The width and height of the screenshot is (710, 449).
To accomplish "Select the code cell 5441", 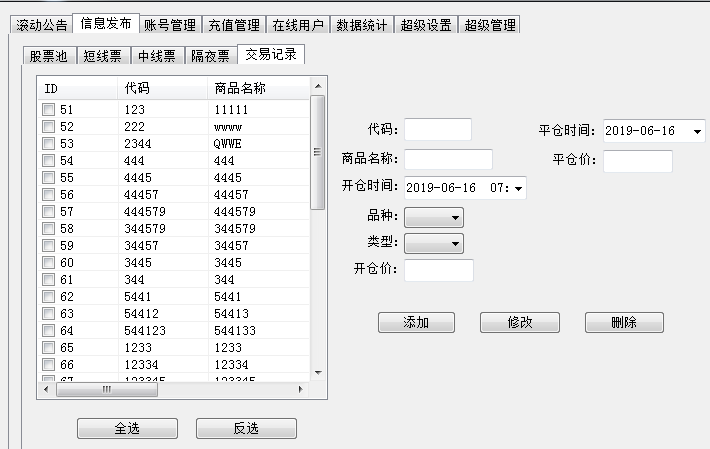I will [138, 297].
